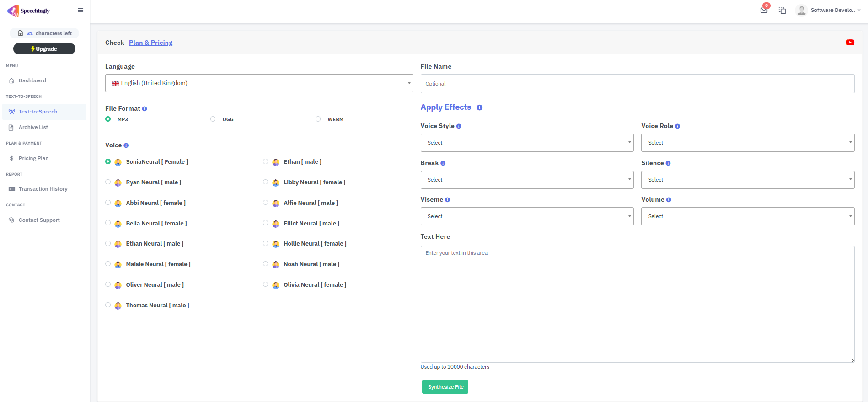This screenshot has width=868, height=402.
Task: Toggle the hamburger sidebar menu
Action: (x=80, y=10)
